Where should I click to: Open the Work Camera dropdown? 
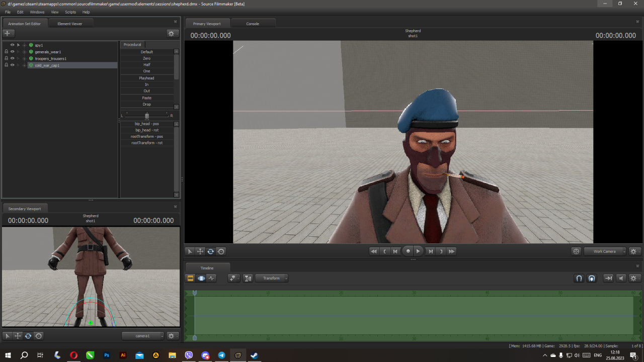coord(605,251)
